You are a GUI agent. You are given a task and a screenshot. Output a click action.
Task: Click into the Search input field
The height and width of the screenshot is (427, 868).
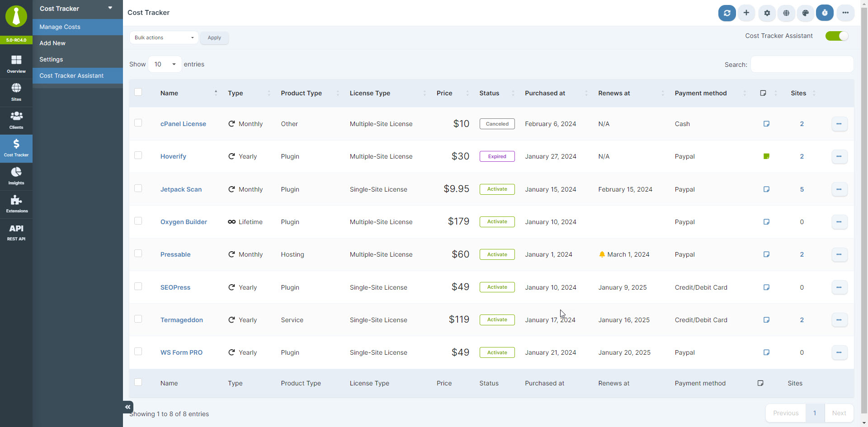[x=802, y=64]
